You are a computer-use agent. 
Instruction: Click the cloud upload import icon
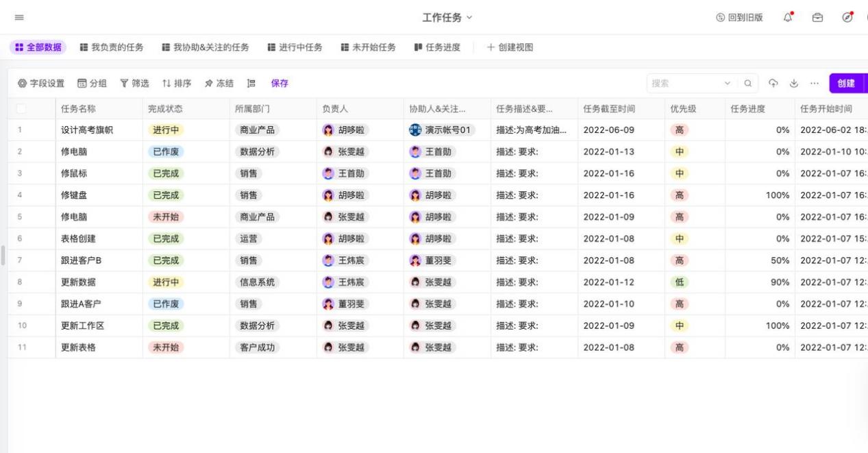click(773, 84)
